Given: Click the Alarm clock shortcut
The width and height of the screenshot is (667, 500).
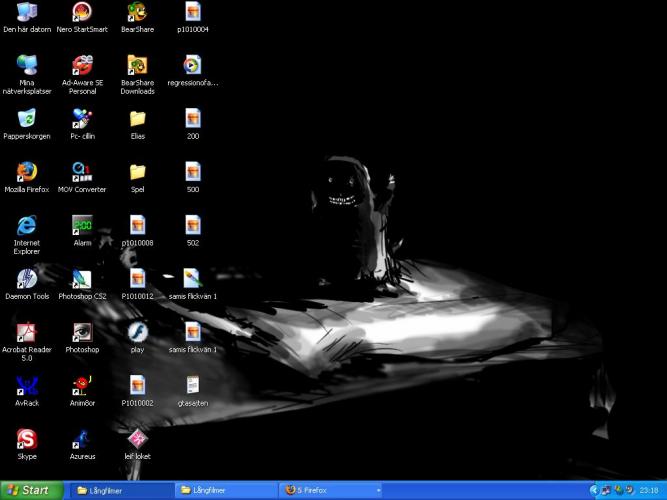Looking at the screenshot, I should tap(82, 225).
